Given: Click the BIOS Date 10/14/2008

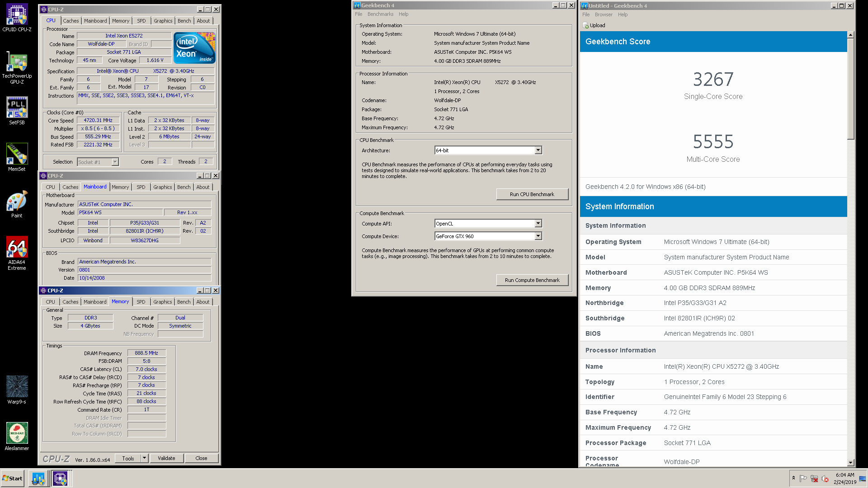Looking at the screenshot, I should tap(144, 278).
